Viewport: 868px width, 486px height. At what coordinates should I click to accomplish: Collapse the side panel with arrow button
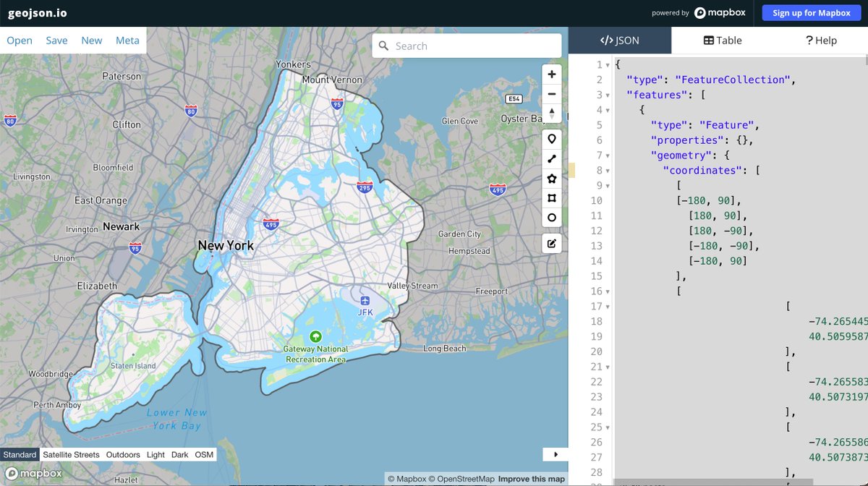pyautogui.click(x=556, y=454)
